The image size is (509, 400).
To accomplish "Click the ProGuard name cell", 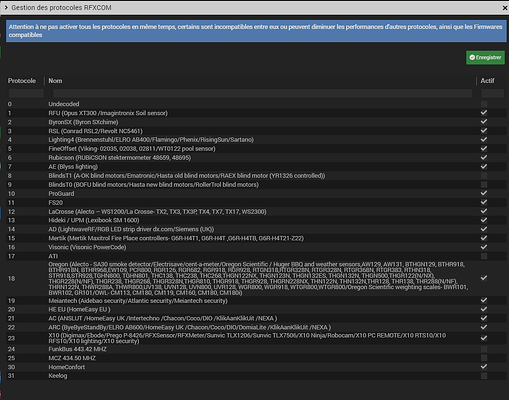I will [61, 193].
